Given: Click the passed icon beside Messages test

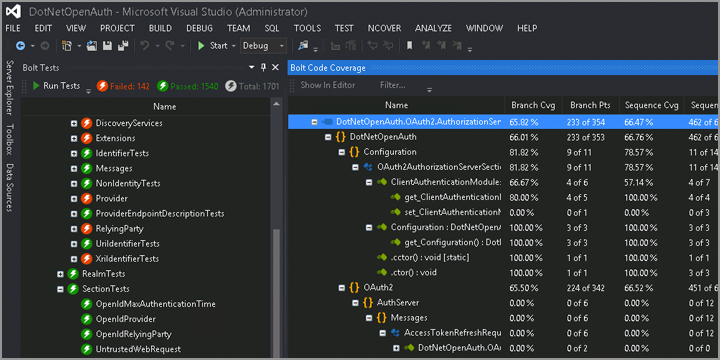Looking at the screenshot, I should [x=87, y=169].
